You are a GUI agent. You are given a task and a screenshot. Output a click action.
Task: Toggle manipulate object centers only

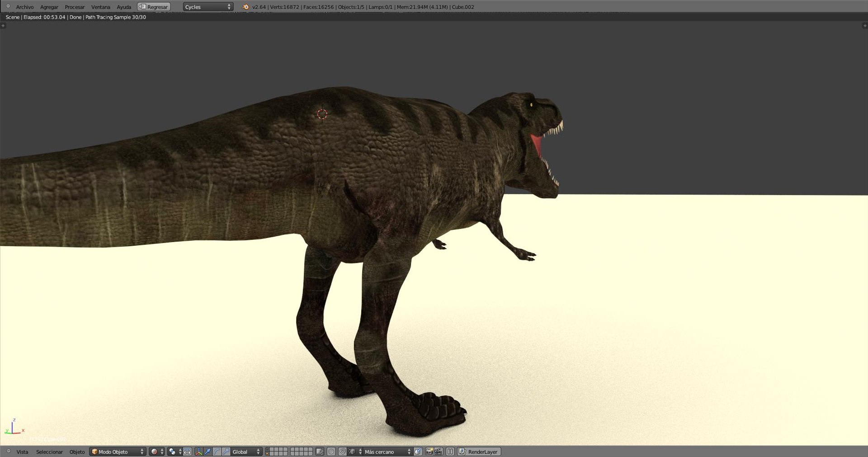187,452
